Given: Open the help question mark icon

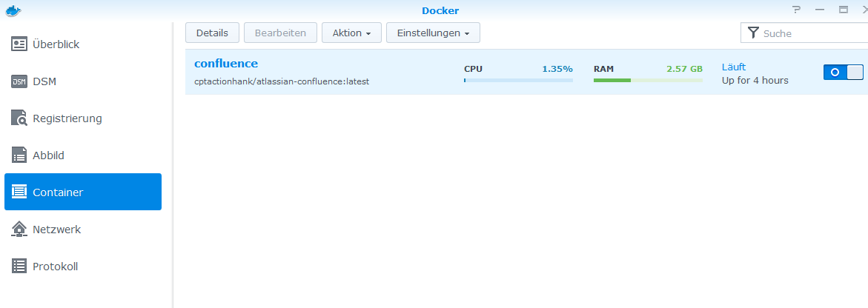Looking at the screenshot, I should pyautogui.click(x=797, y=10).
